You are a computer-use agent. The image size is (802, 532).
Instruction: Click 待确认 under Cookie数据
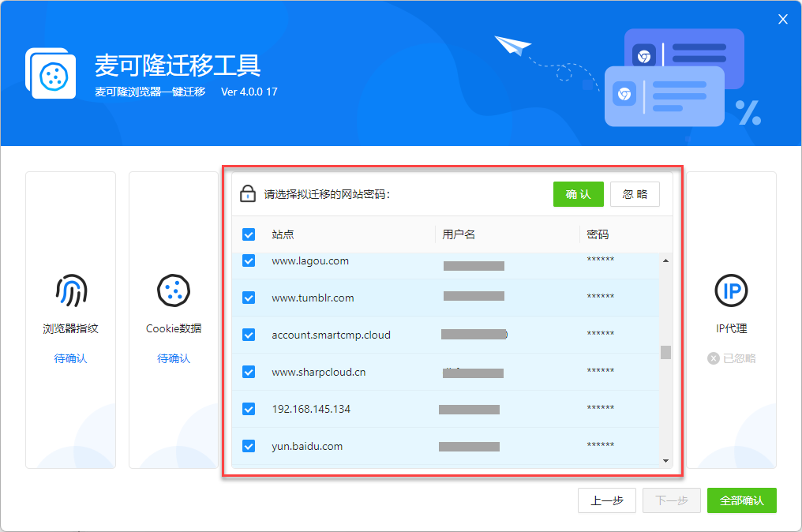pos(174,358)
